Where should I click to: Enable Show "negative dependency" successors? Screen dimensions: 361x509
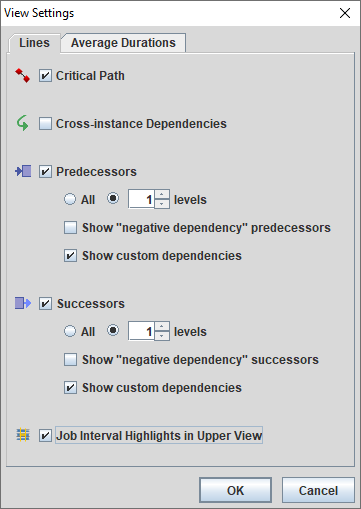[70, 360]
